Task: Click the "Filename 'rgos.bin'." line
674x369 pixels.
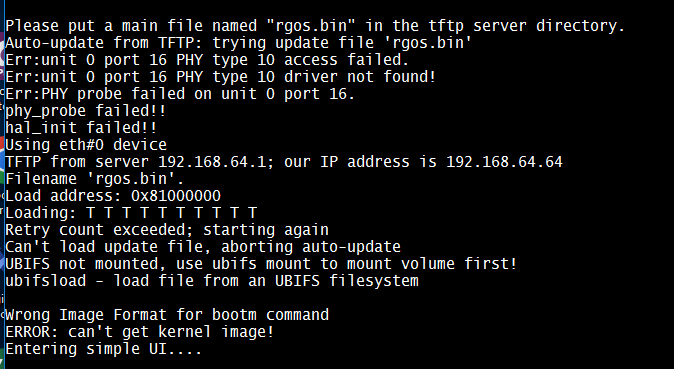Action: pyautogui.click(x=95, y=179)
